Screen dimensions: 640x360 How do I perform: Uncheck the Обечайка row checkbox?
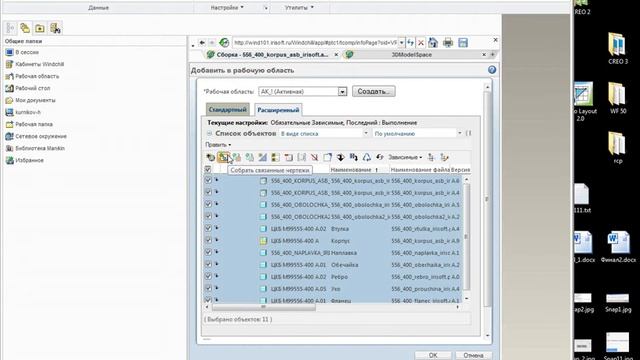pyautogui.click(x=208, y=264)
